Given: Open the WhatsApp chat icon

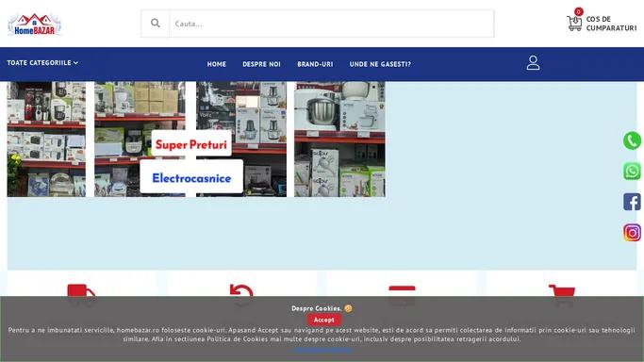Looking at the screenshot, I should click(632, 172).
